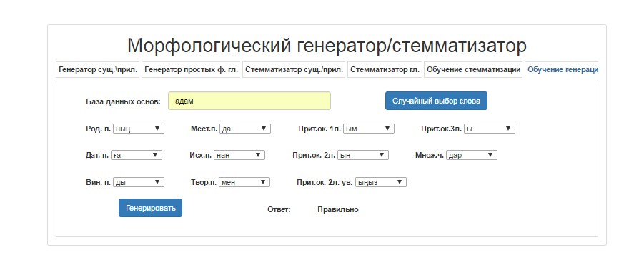Image resolution: width=644 pixels, height=265 pixels.
Task: Open the Генератор сущ.\прил. tab
Action: point(98,70)
